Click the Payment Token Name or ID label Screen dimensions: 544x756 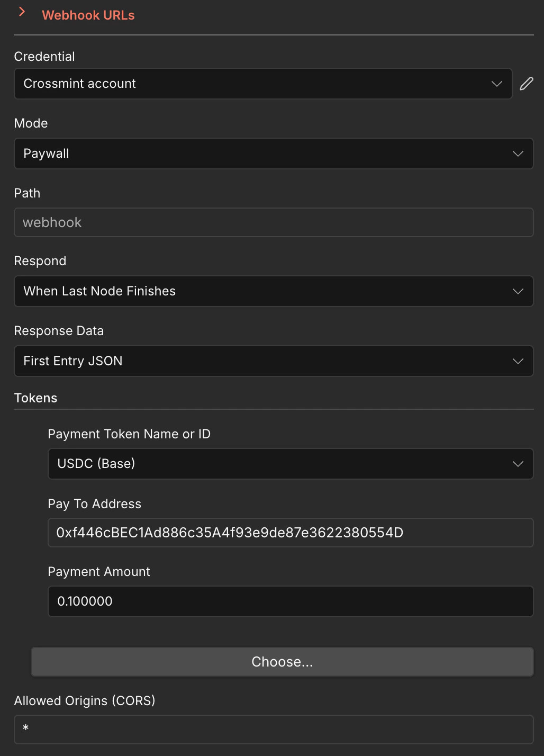click(129, 434)
